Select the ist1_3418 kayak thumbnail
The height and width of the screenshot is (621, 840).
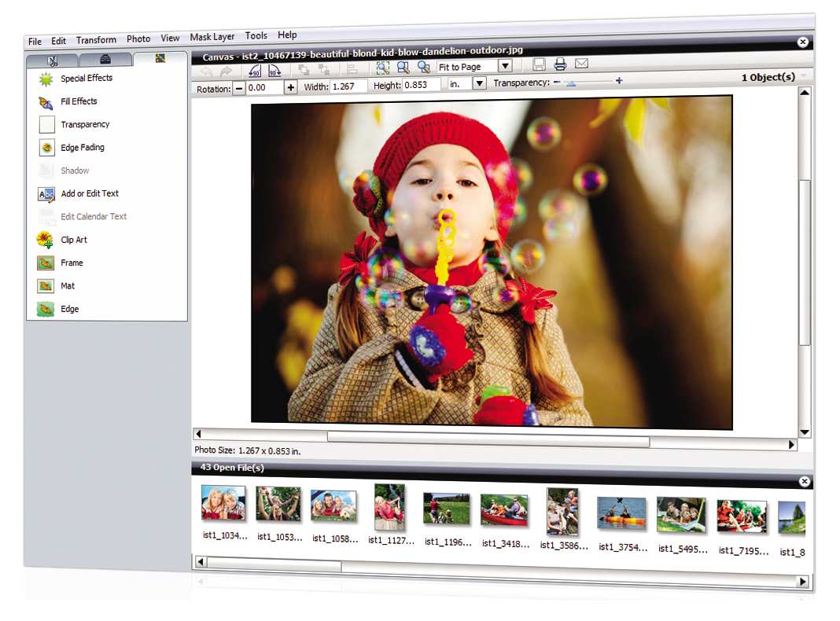click(x=503, y=511)
